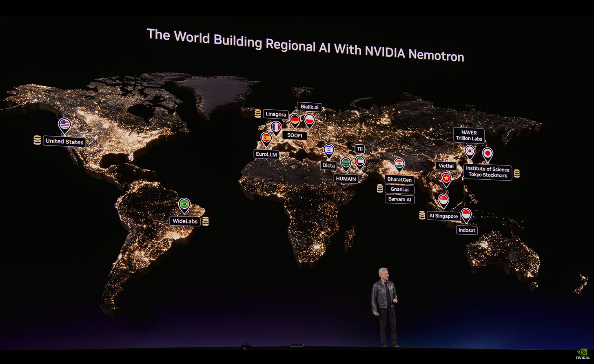The height and width of the screenshot is (364, 594).
Task: Click the Saudi Arabia flag pin above HUMAIN
Action: [346, 164]
